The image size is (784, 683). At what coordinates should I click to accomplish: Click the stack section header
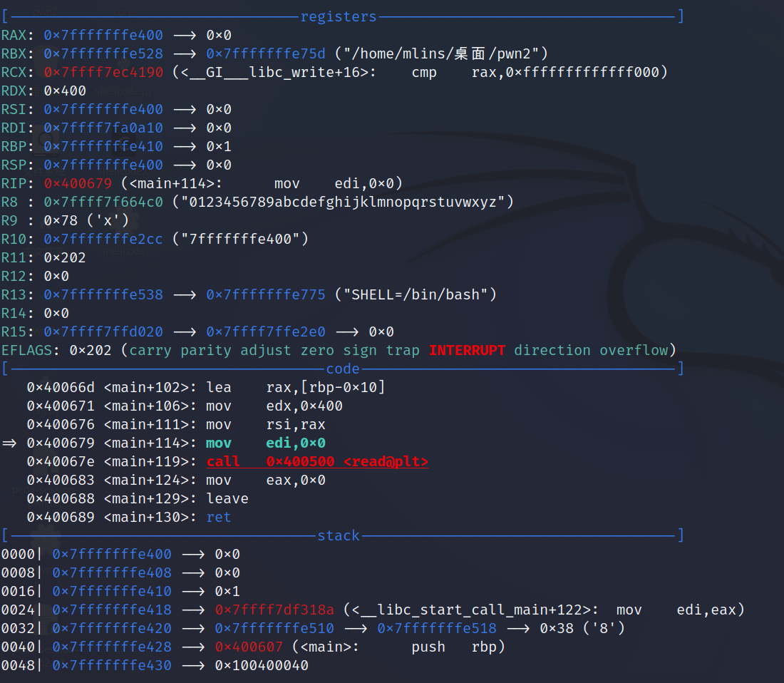pyautogui.click(x=339, y=535)
